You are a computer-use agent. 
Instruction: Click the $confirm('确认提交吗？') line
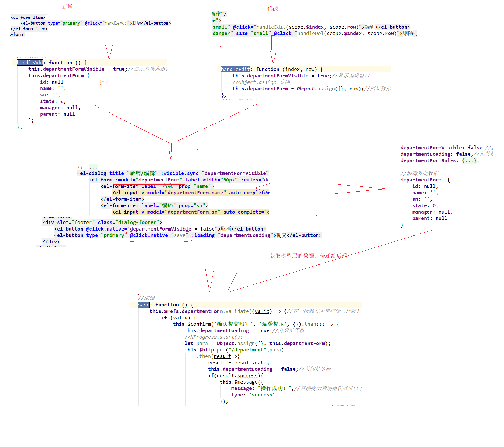(x=256, y=324)
